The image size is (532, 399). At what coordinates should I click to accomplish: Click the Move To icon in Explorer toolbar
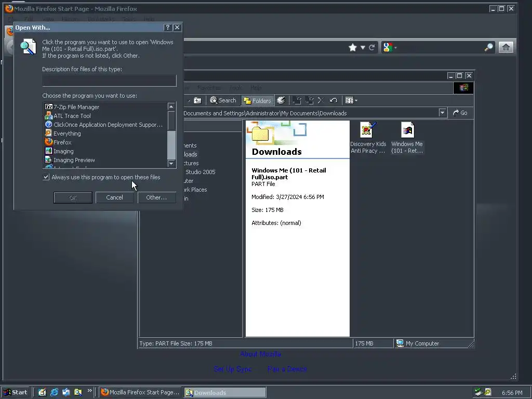(297, 100)
